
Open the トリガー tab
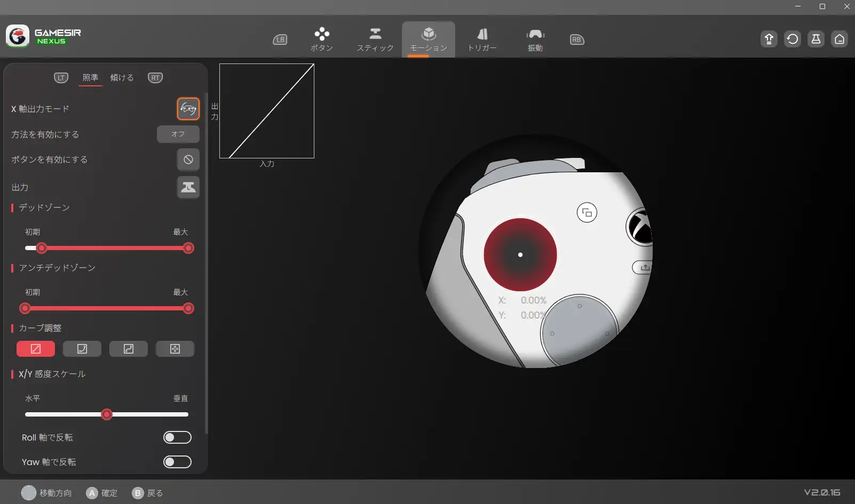(x=482, y=39)
